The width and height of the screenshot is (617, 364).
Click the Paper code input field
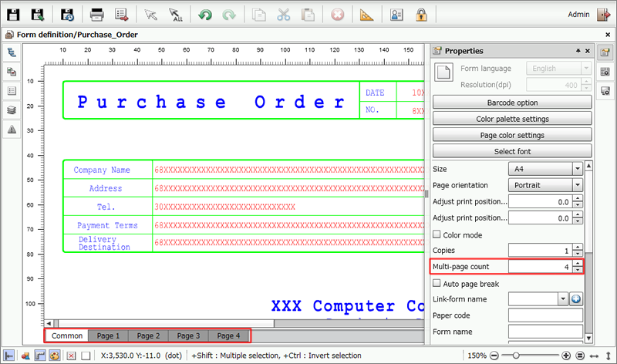point(545,315)
